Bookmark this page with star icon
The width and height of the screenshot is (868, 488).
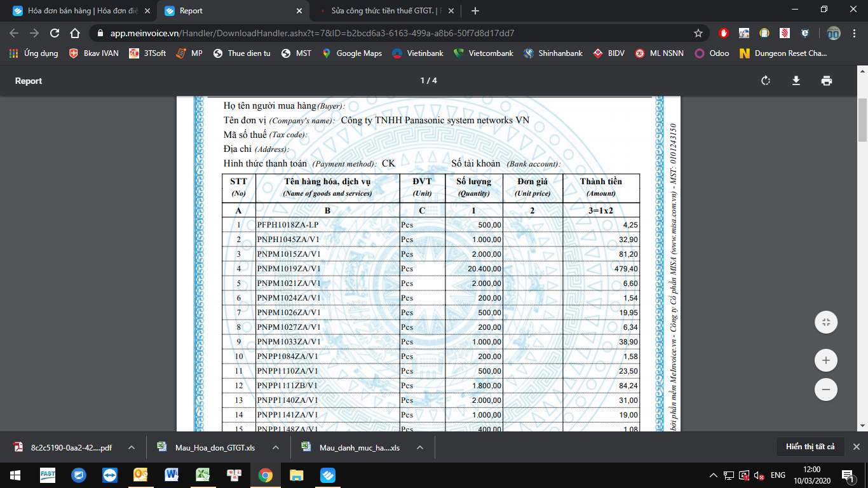[698, 33]
